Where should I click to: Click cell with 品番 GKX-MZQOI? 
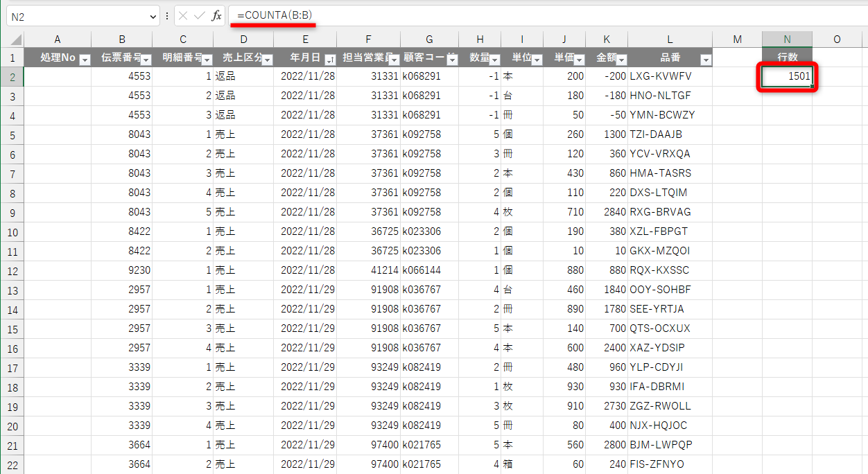(x=670, y=251)
